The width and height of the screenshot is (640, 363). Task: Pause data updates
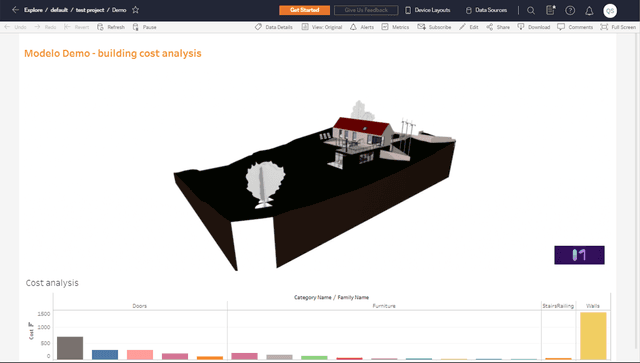[x=144, y=27]
